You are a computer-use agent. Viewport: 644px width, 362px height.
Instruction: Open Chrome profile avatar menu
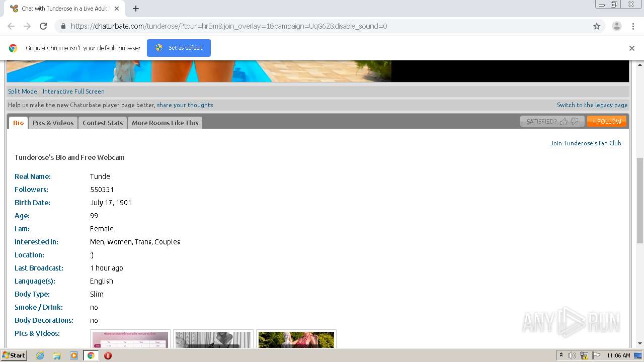[x=617, y=26]
